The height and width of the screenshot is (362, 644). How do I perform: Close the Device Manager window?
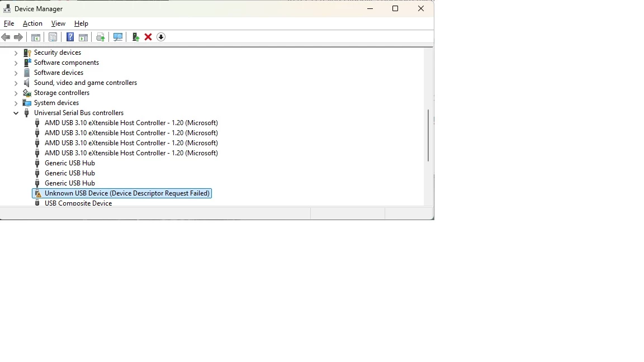pyautogui.click(x=421, y=8)
